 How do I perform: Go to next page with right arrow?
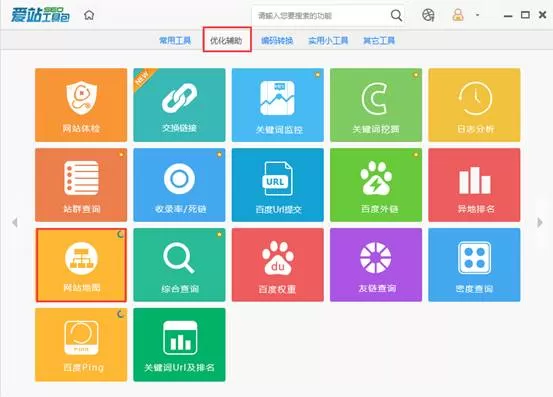[x=540, y=222]
